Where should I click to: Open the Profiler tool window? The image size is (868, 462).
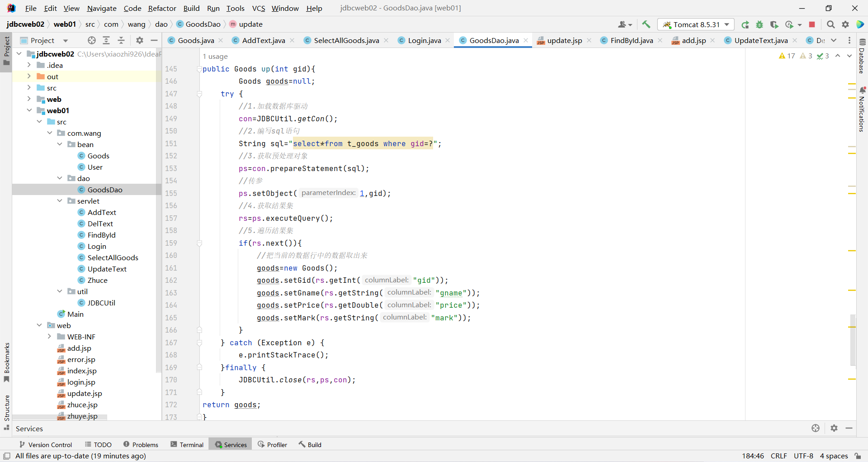pos(273,445)
